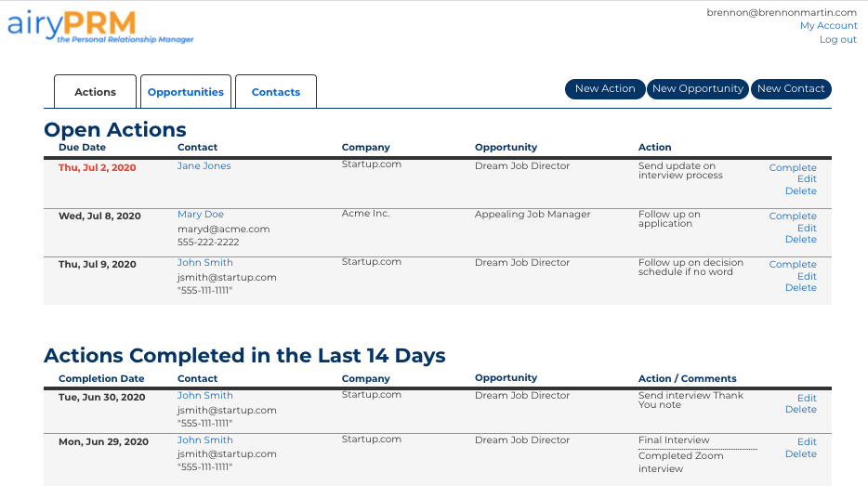868x486 pixels.
Task: Create a New Contact
Action: click(791, 89)
